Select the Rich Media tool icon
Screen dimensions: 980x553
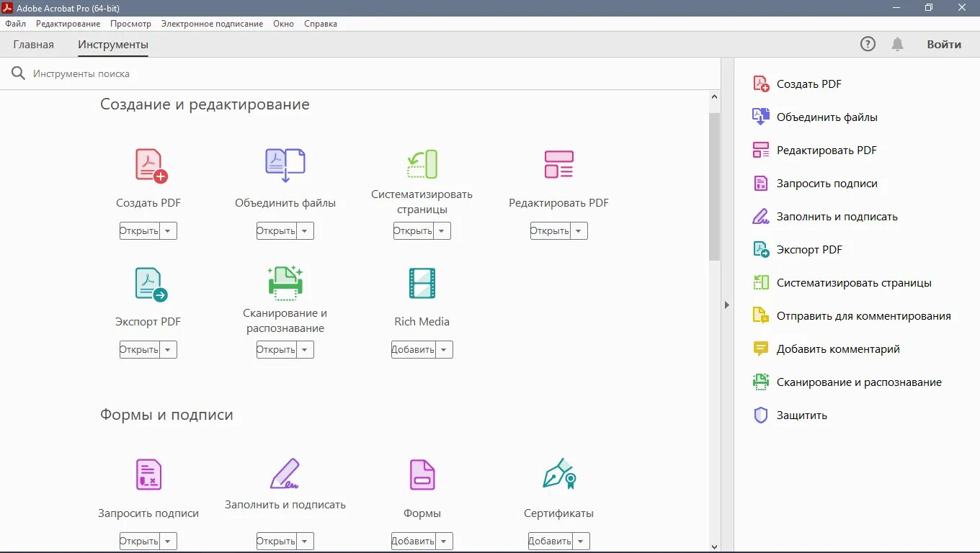[x=422, y=283]
